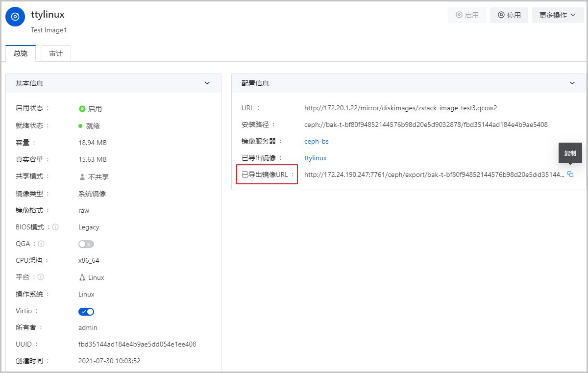Click the QGA info icon
588x373 pixels.
click(x=41, y=244)
